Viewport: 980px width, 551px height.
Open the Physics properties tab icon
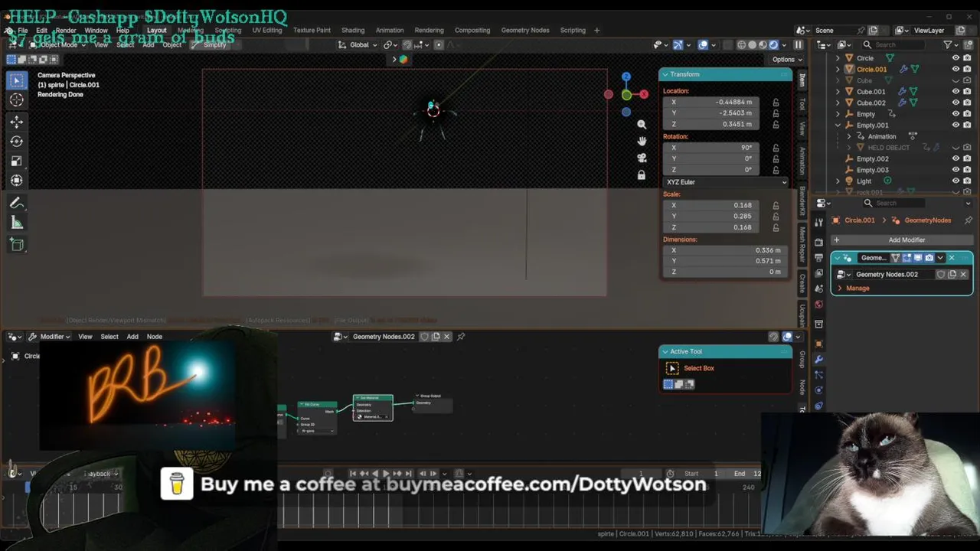[x=818, y=390]
